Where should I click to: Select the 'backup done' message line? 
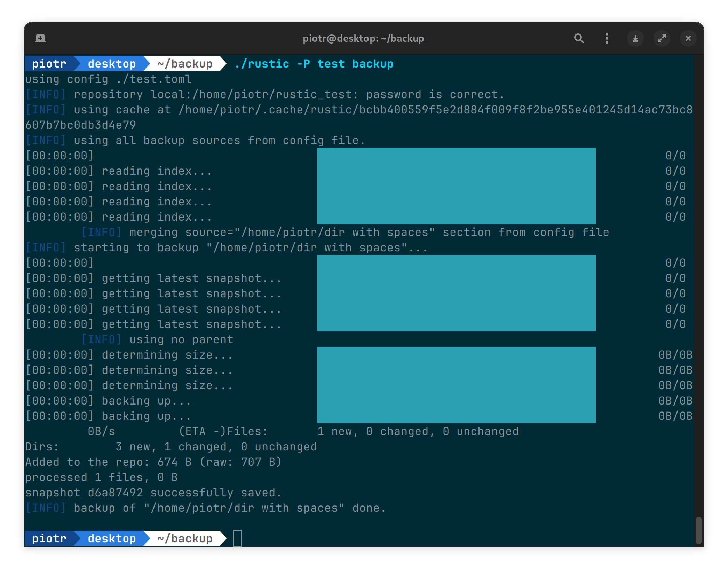tap(205, 508)
